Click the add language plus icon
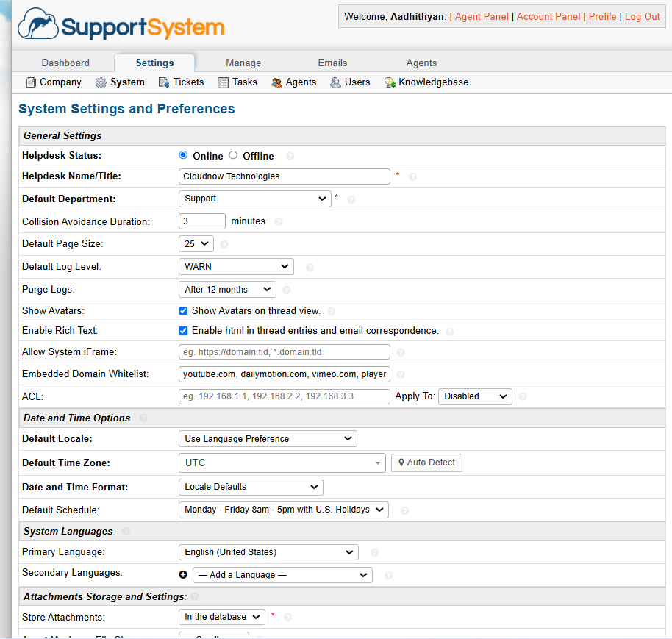Screen dimensions: 672x639 (182, 574)
